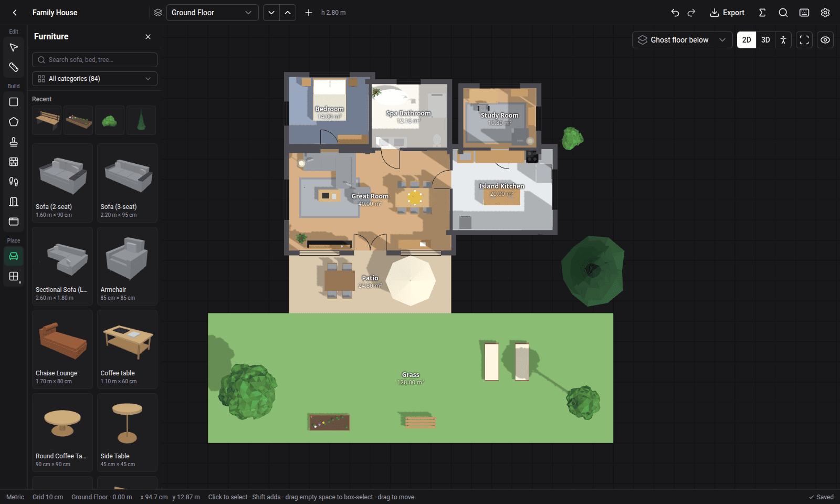Toggle fullscreen canvas mode
Image resolution: width=840 pixels, height=504 pixels.
[x=804, y=40]
